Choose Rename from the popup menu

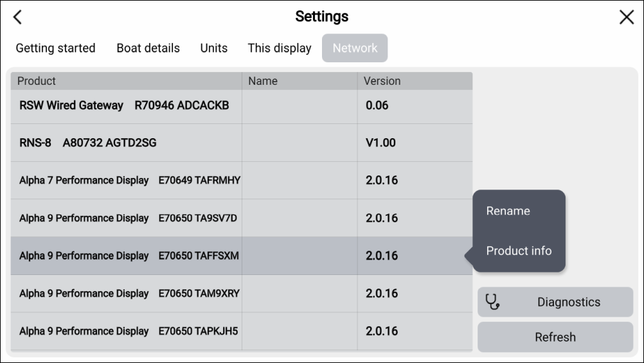[508, 211]
